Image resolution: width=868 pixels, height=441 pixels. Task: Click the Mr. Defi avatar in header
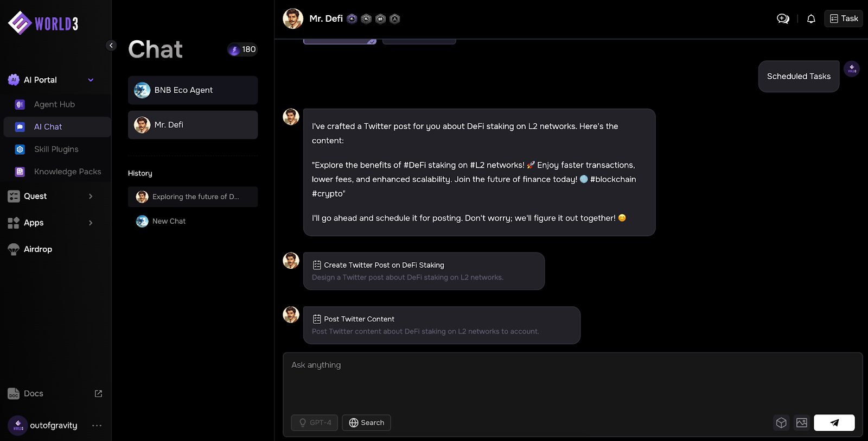click(293, 18)
